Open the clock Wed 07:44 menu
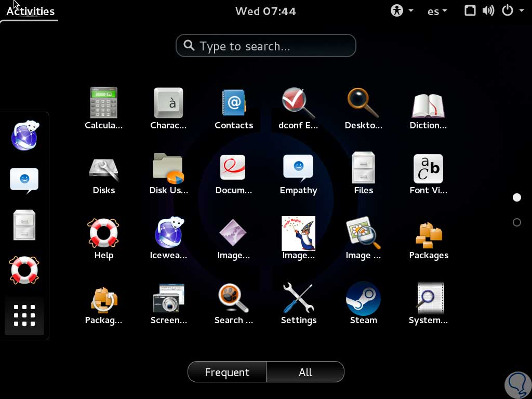This screenshot has width=532, height=399. pos(265,11)
